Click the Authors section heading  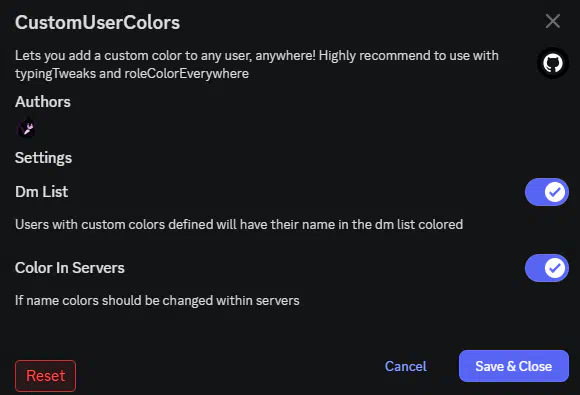tap(43, 102)
